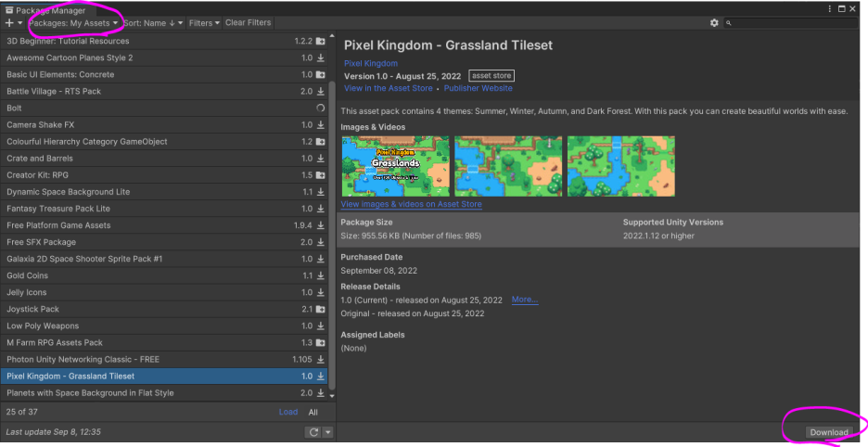Select the Gold Coins package
Viewport: 868px width, 447px height.
(164, 275)
